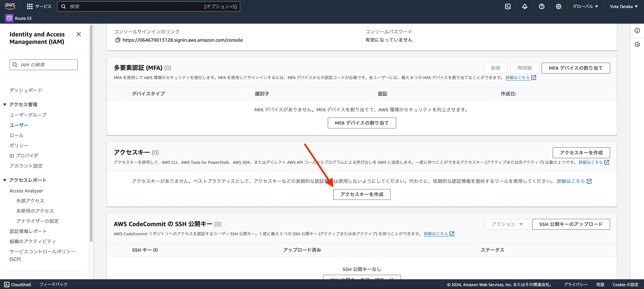Open 詳細はこちら link in no-access-keys message
Image resolution: width=644 pixels, height=289 pixels.
click(571, 181)
